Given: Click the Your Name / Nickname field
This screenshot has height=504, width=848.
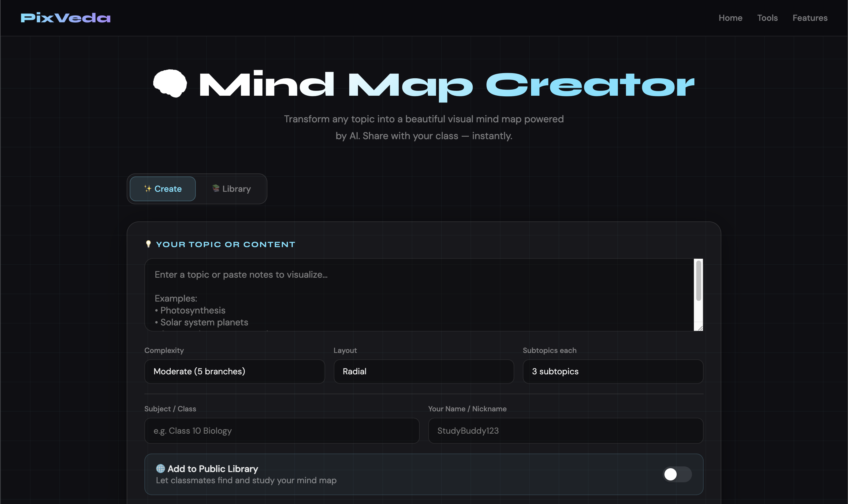Looking at the screenshot, I should point(565,430).
